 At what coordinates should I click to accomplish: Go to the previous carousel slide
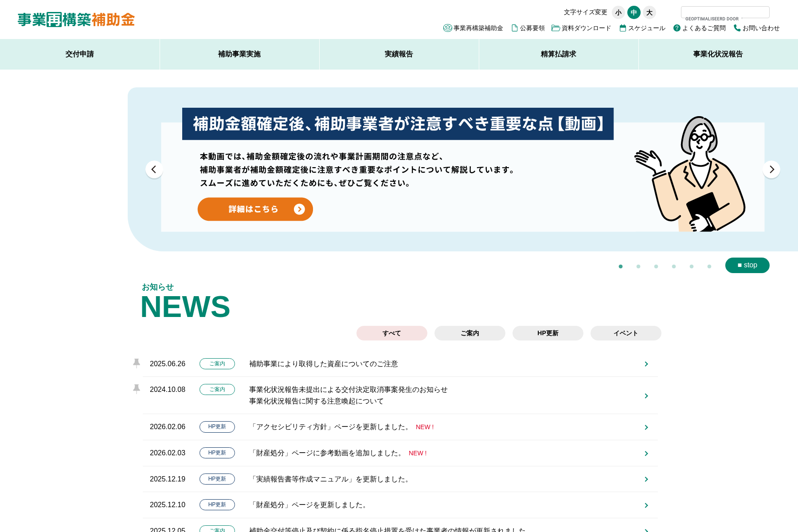[154, 169]
